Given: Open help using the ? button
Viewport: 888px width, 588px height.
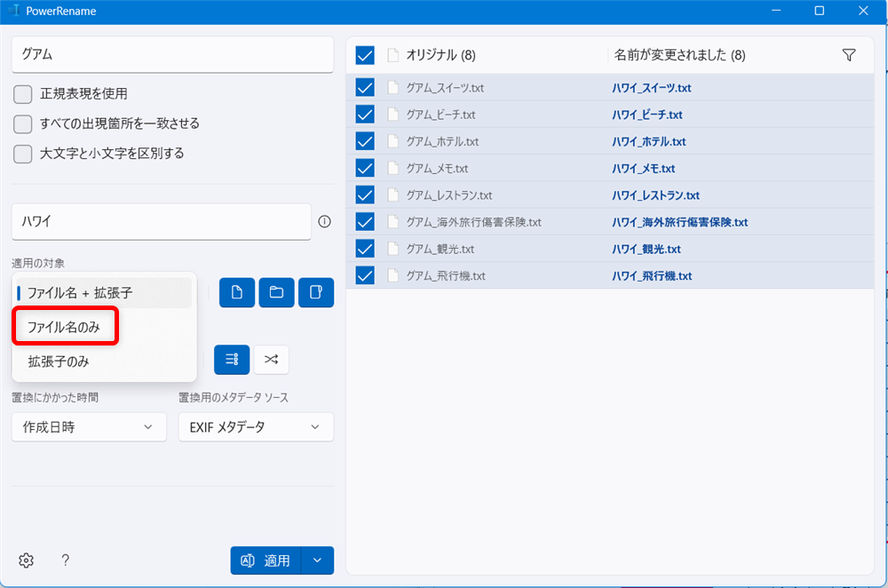Looking at the screenshot, I should [65, 560].
